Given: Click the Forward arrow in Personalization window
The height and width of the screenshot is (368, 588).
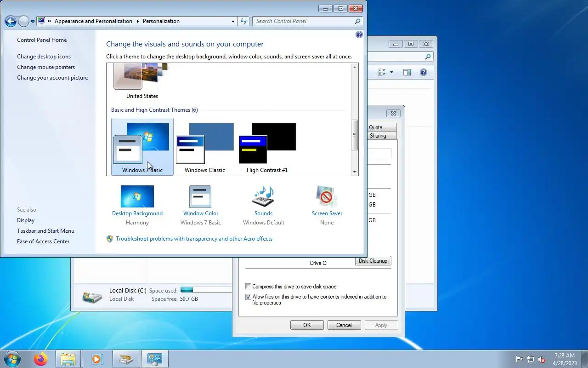Looking at the screenshot, I should coord(23,21).
